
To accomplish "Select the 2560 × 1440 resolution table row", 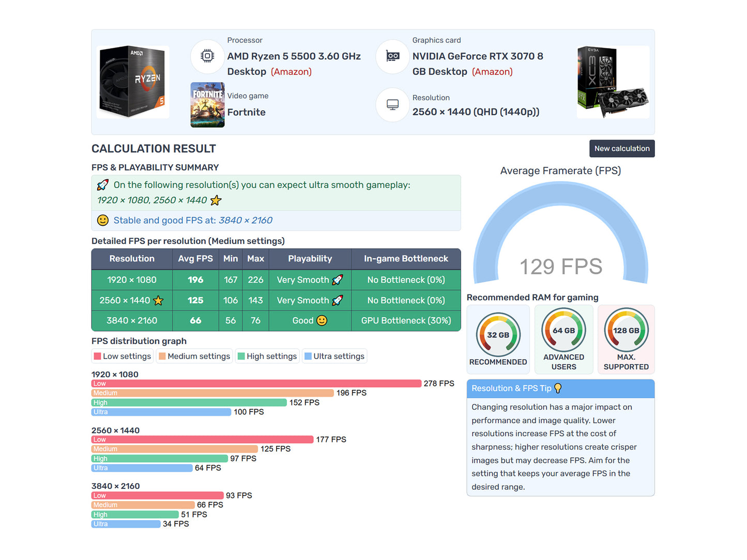I will point(276,300).
